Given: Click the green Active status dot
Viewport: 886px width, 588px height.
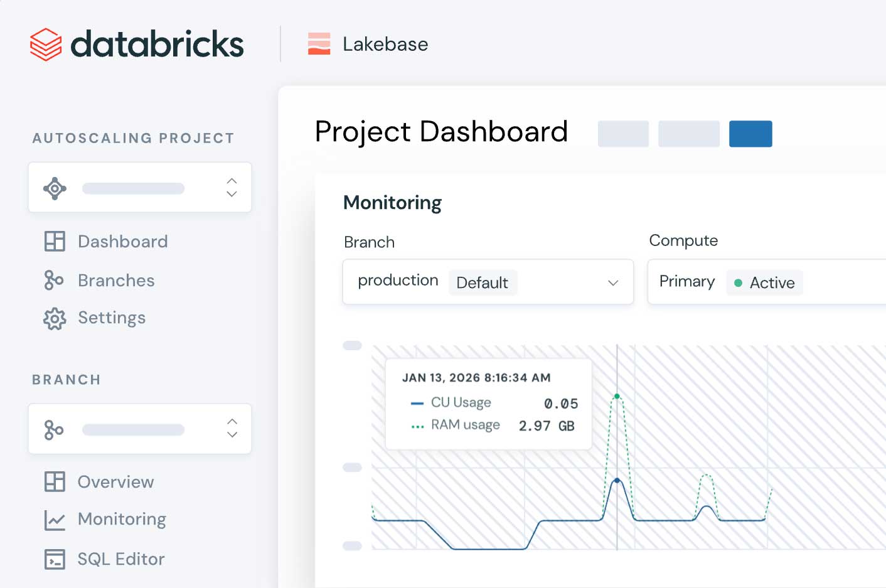Looking at the screenshot, I should click(x=738, y=283).
